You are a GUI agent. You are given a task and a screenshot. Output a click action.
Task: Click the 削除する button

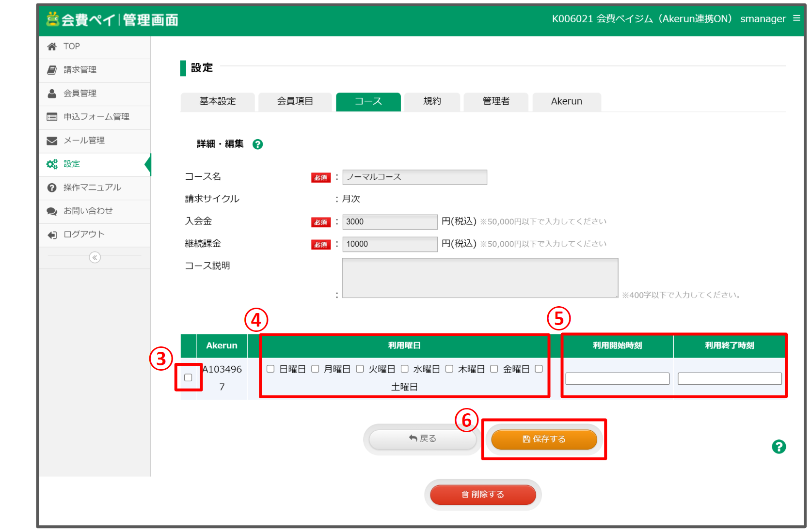coord(483,494)
